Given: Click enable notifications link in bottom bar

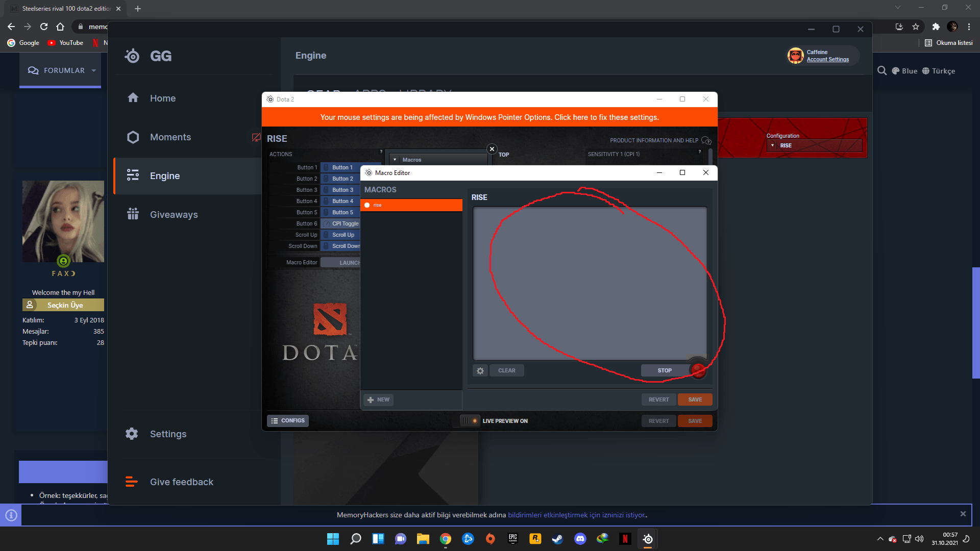Looking at the screenshot, I should [576, 515].
